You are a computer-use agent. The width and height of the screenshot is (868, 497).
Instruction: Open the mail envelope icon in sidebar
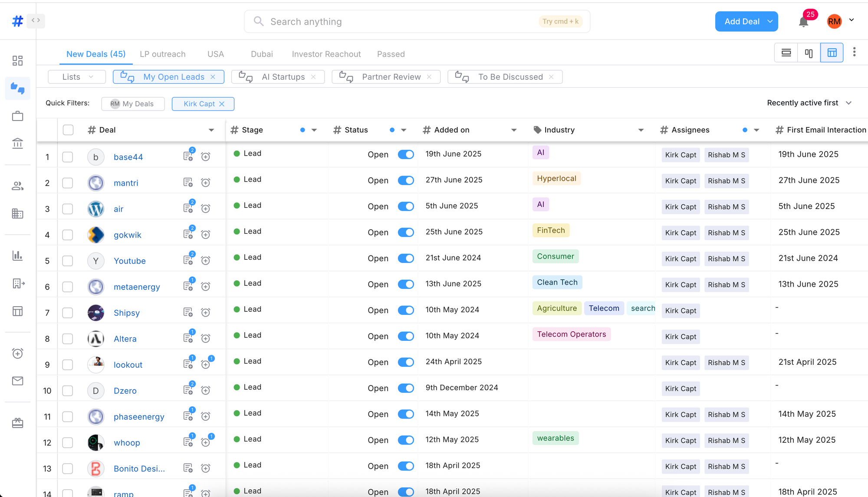click(x=17, y=381)
